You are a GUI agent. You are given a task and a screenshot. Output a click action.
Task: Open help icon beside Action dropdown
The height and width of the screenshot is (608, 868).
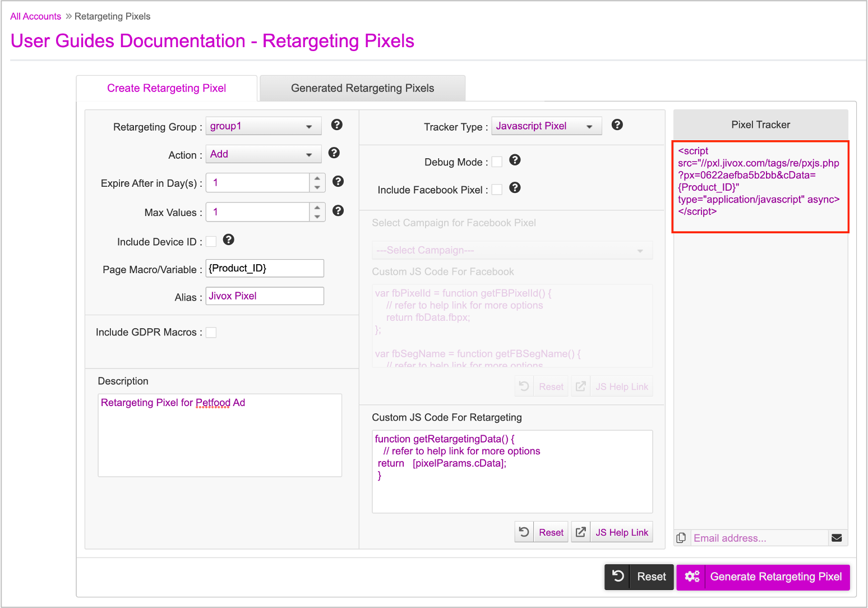click(334, 153)
